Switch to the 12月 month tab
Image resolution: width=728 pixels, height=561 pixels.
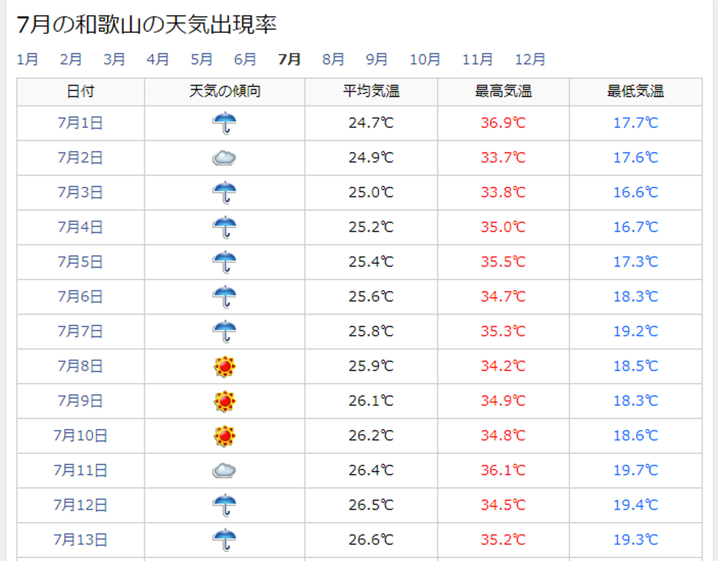point(530,59)
